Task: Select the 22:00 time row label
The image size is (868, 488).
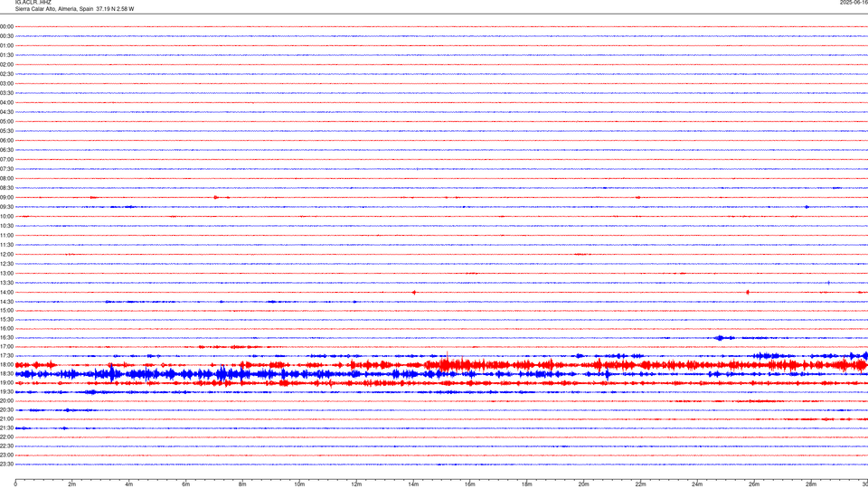Action: 6,436
